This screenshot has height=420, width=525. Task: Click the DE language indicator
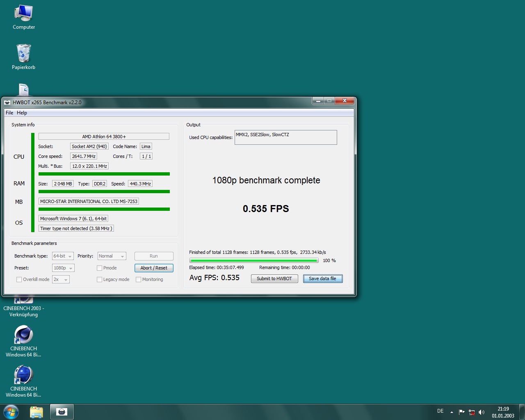tap(440, 411)
